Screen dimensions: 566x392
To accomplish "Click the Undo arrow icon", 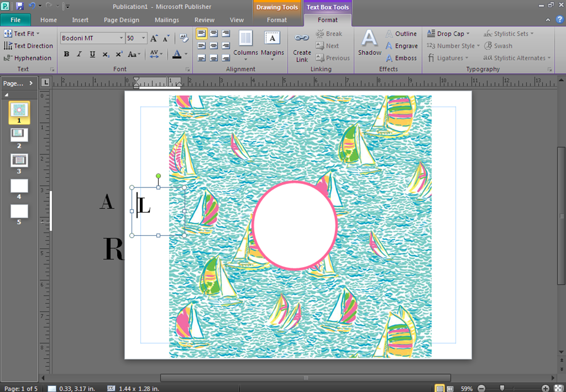I will (32, 6).
